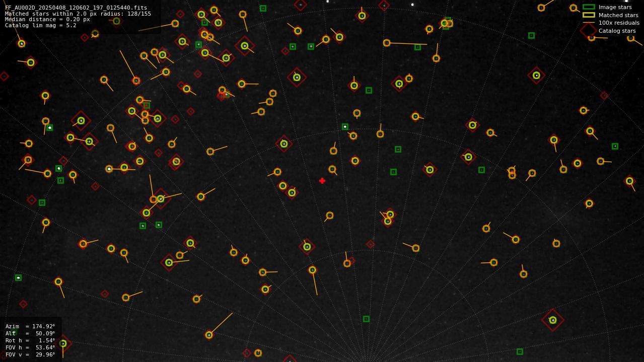The image size is (644, 362).
Task: Click the 'FOV v = 29.96°' readout
Action: pos(30,354)
